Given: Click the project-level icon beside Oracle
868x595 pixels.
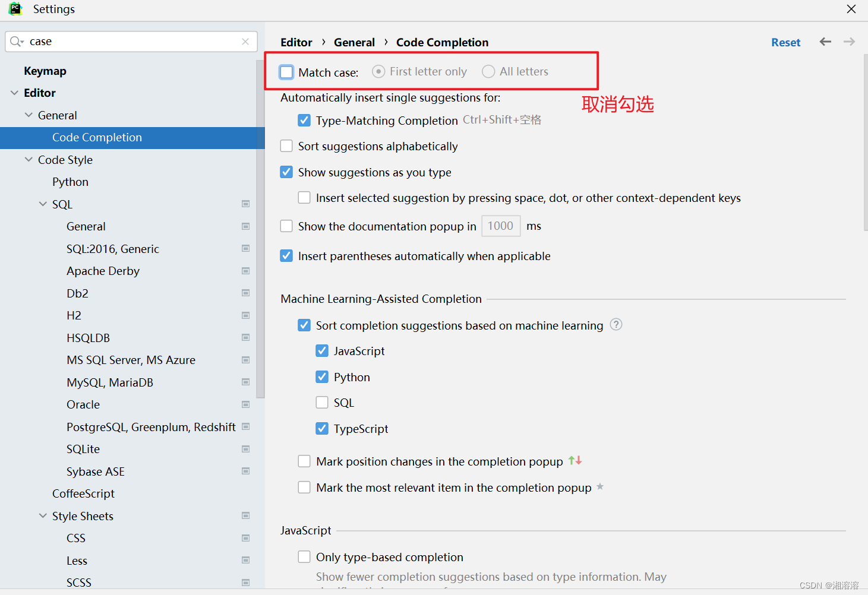Looking at the screenshot, I should point(245,404).
